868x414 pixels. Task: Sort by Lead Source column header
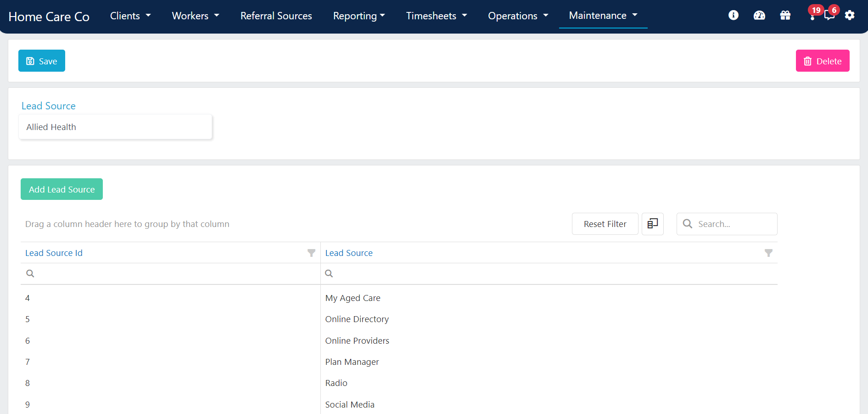point(349,253)
